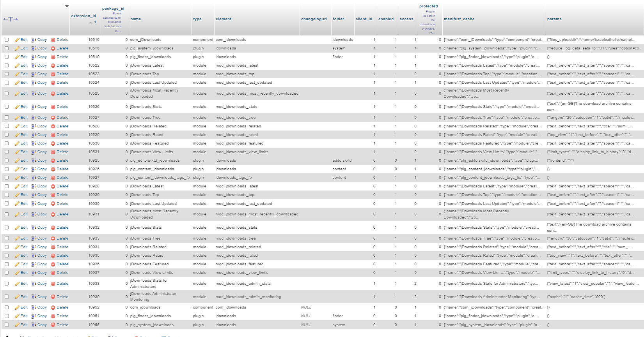Sort by the element column header
This screenshot has width=644, height=337.
click(x=224, y=19)
